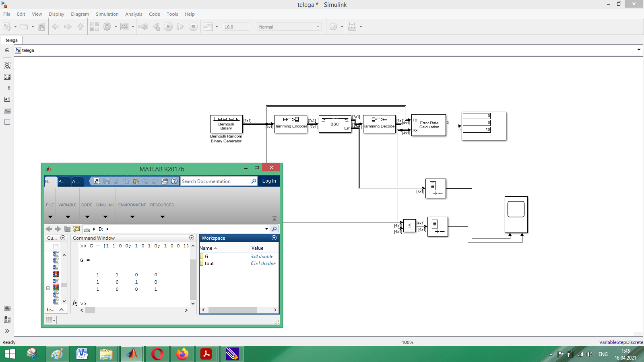Click the Firefox icon in Windows taskbar
The image size is (644, 362).
(x=182, y=354)
